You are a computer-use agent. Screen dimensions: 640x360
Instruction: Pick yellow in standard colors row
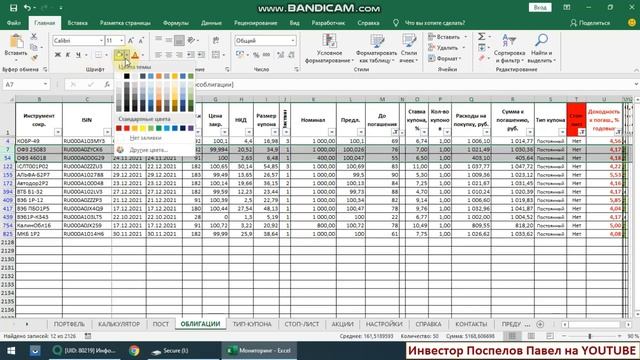pyautogui.click(x=143, y=128)
